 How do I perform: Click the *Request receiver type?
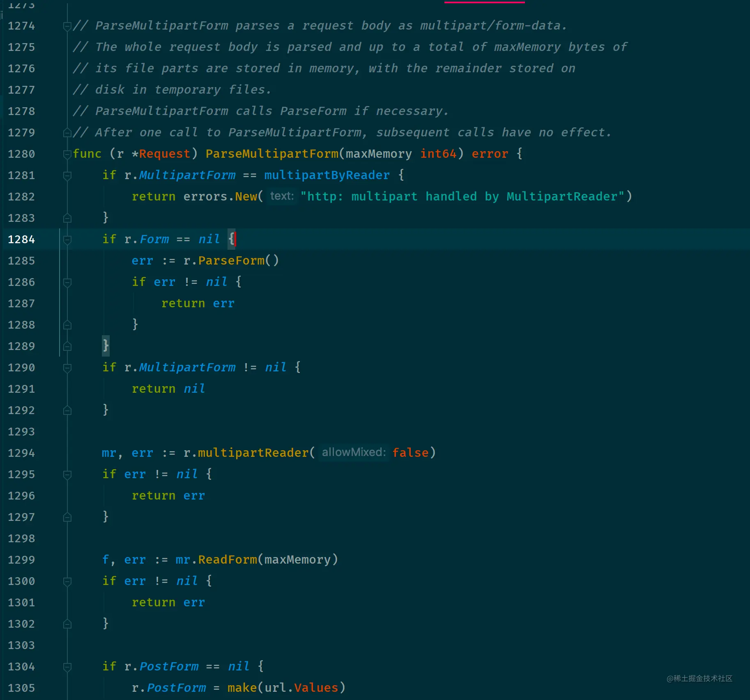[161, 154]
